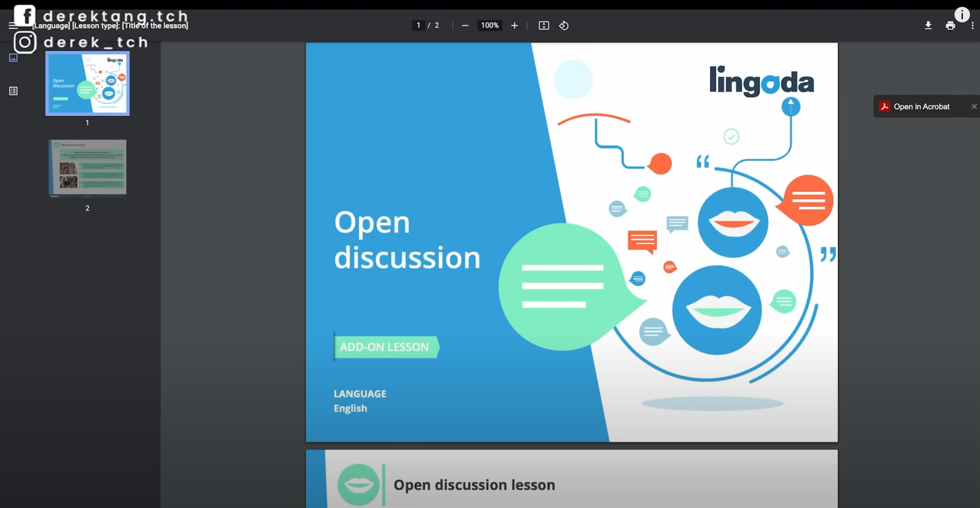Rotate the document counterclockwise
The height and width of the screenshot is (508, 980).
pos(564,25)
